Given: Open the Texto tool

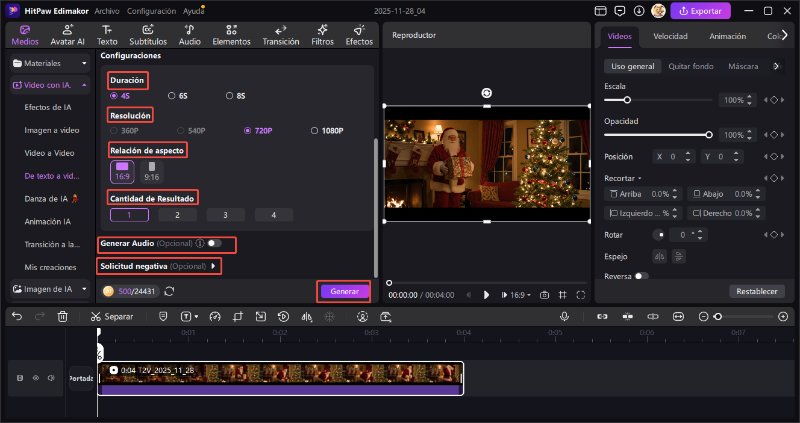Looking at the screenshot, I should pos(107,35).
